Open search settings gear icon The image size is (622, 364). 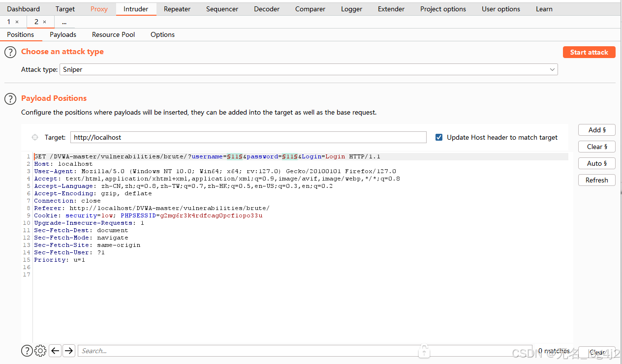40,351
